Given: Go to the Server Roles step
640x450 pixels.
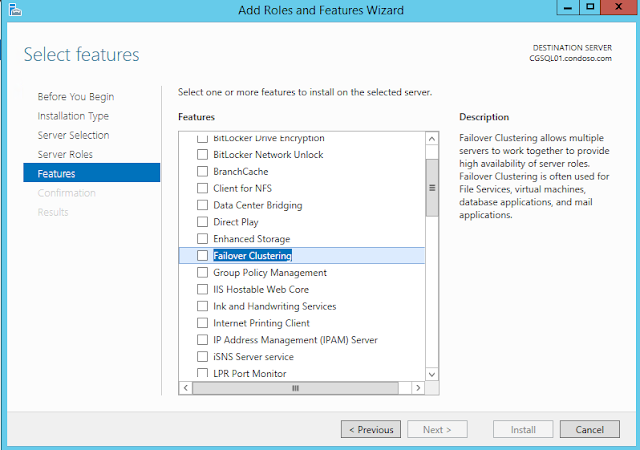Looking at the screenshot, I should pos(65,154).
